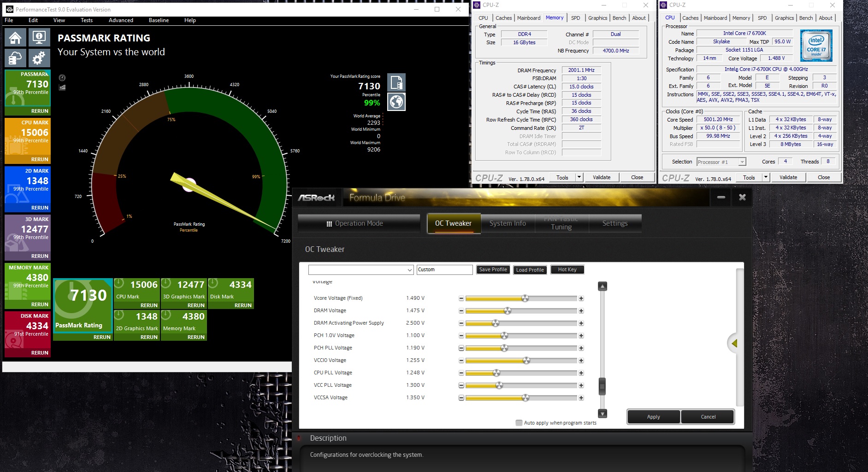This screenshot has width=868, height=472.
Task: Open Graphics tab in CPU-Z Memory window
Action: (598, 18)
